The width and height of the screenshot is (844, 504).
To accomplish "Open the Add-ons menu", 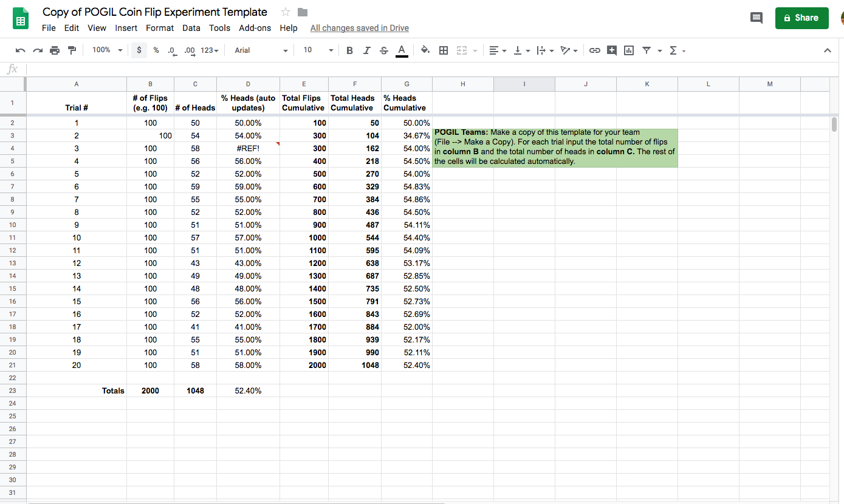I will point(255,28).
